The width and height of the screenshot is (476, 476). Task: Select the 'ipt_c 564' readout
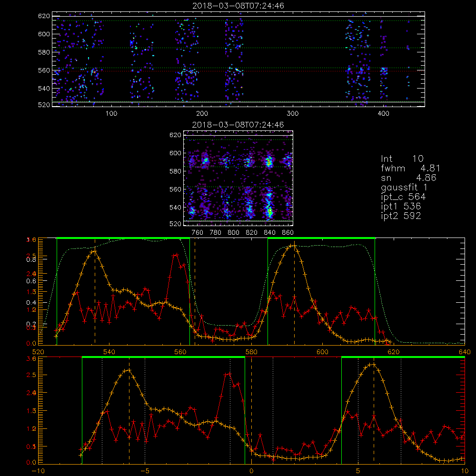403,197
